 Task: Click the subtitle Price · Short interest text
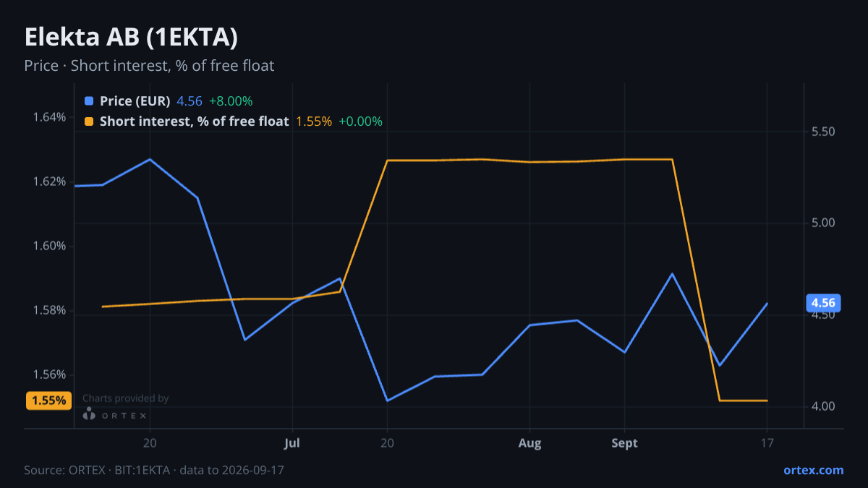tap(149, 66)
